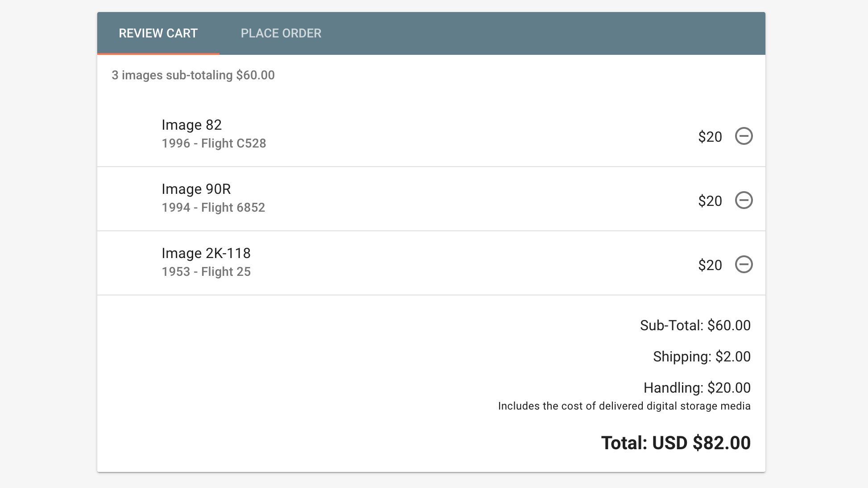Click the Image 82 title
This screenshot has height=488, width=868.
click(192, 125)
